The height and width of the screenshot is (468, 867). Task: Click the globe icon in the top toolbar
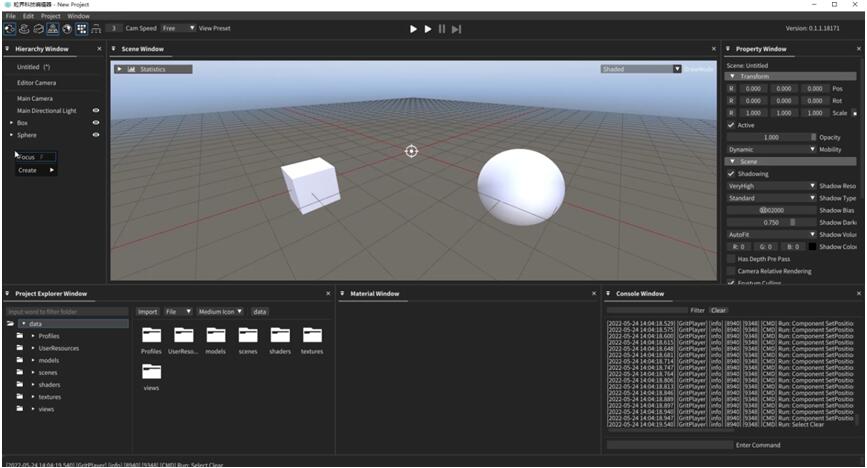67,29
